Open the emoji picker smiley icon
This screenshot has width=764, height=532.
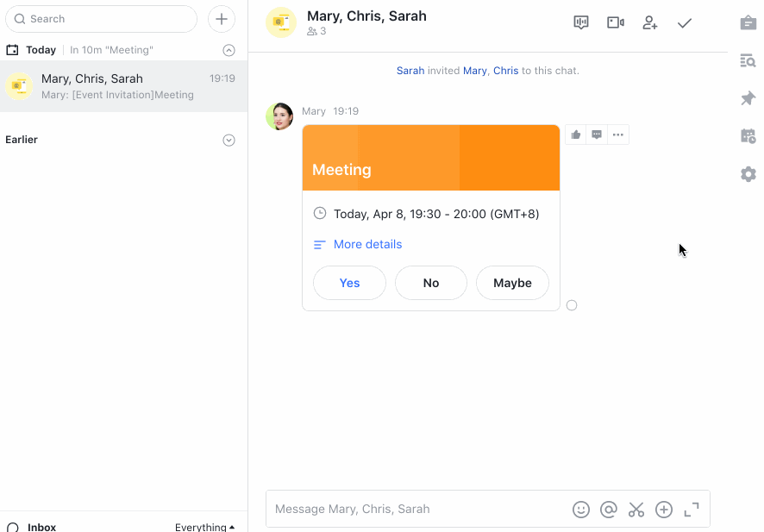tap(581, 510)
